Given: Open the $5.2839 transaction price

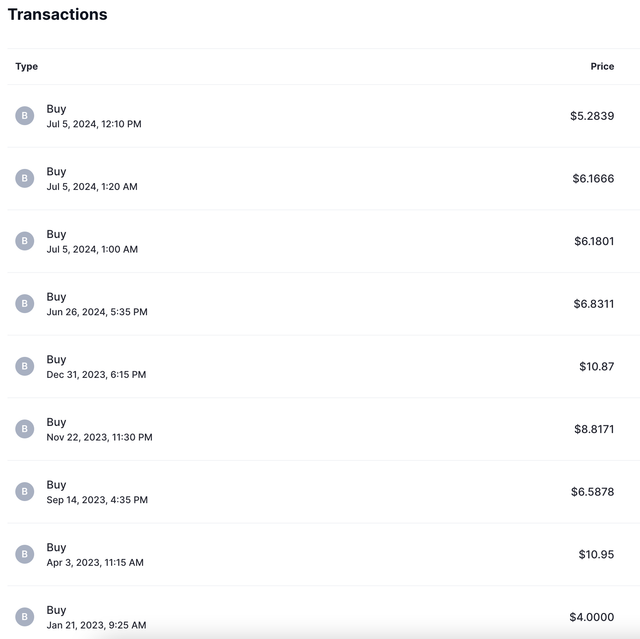Looking at the screenshot, I should click(x=592, y=116).
